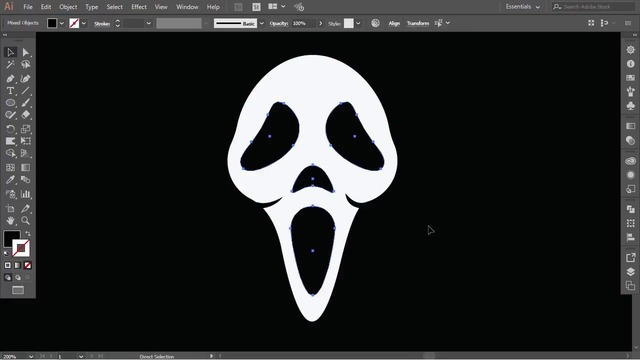Image resolution: width=640 pixels, height=360 pixels.
Task: Open the Recolor Artwork circle icon
Action: [x=376, y=23]
